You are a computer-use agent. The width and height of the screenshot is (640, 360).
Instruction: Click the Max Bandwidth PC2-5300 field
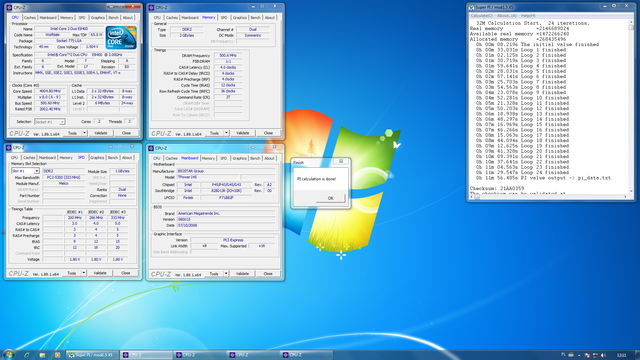coord(64,178)
